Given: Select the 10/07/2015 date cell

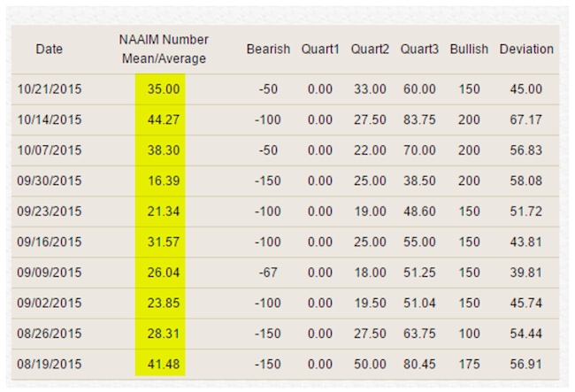Looking at the screenshot, I should (50, 150).
